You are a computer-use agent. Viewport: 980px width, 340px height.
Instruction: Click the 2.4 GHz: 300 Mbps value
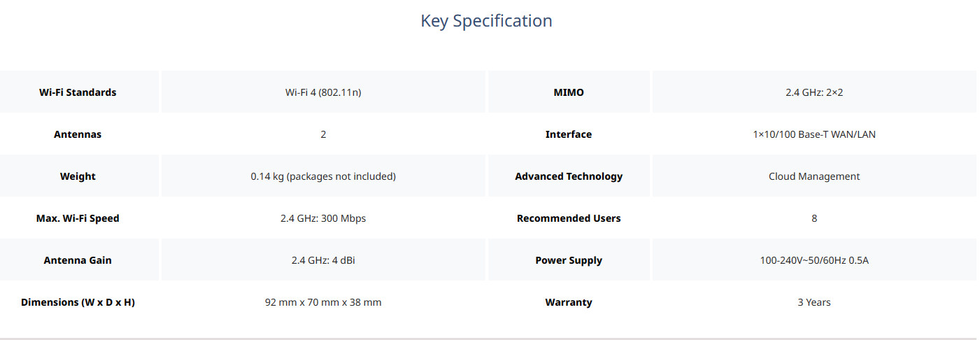coord(323,218)
